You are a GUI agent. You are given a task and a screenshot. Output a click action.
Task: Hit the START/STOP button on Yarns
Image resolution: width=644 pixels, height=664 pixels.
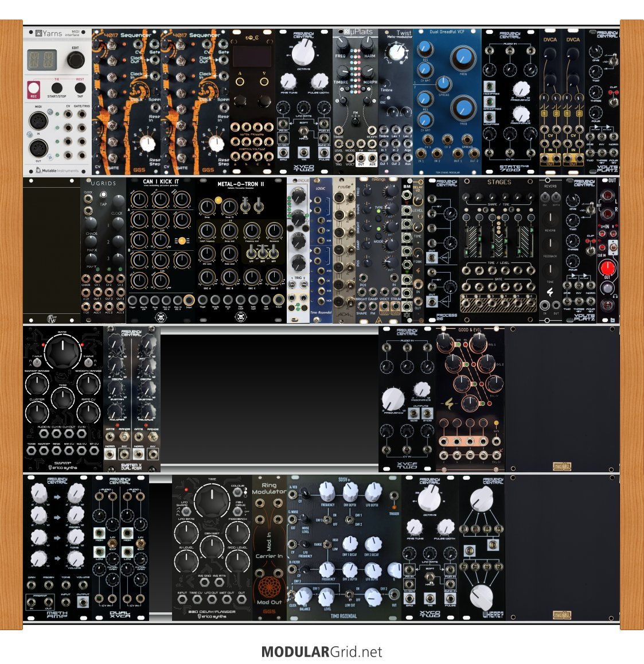57,88
